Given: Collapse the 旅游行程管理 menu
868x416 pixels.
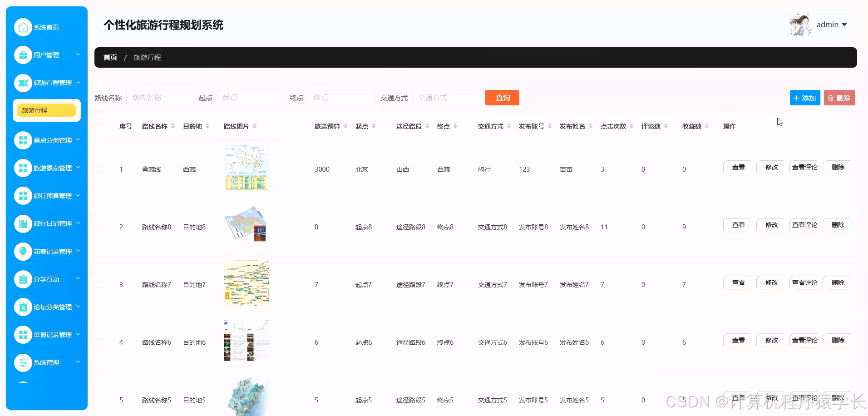Looking at the screenshot, I should tap(78, 82).
